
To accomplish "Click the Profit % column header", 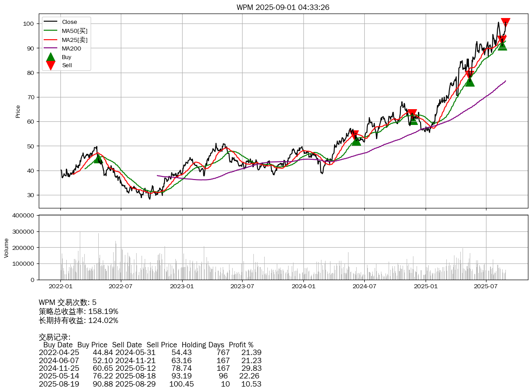I will tap(241, 345).
